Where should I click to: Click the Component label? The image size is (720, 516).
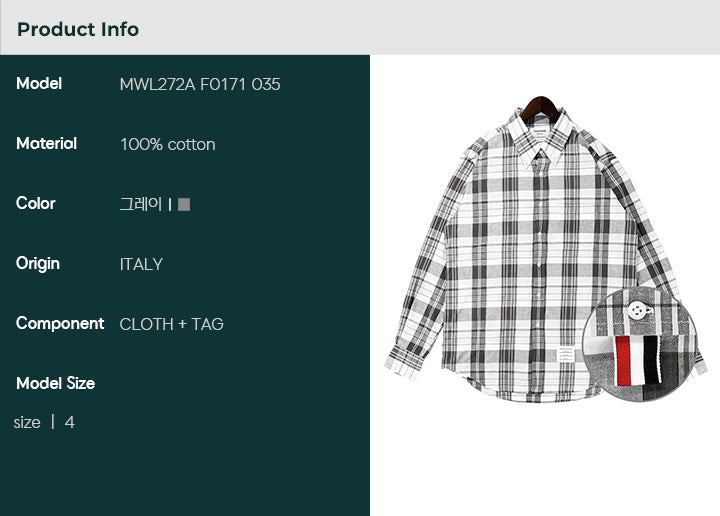pos(60,324)
